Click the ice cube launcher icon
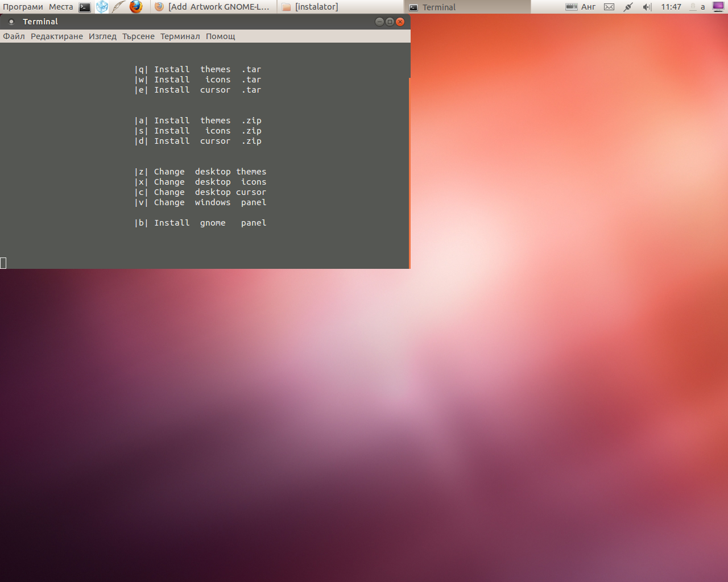Viewport: 728px width, 582px height. coord(102,7)
